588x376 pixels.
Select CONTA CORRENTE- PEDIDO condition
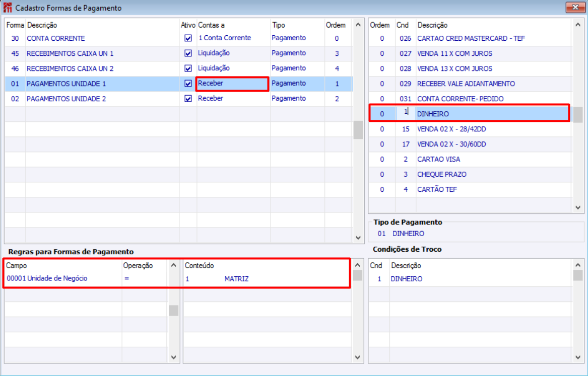click(460, 99)
